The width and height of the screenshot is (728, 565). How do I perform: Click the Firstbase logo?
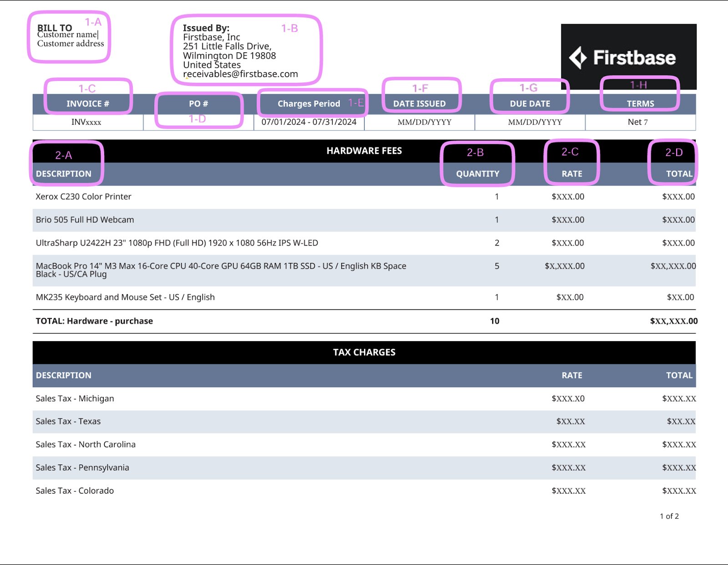628,57
